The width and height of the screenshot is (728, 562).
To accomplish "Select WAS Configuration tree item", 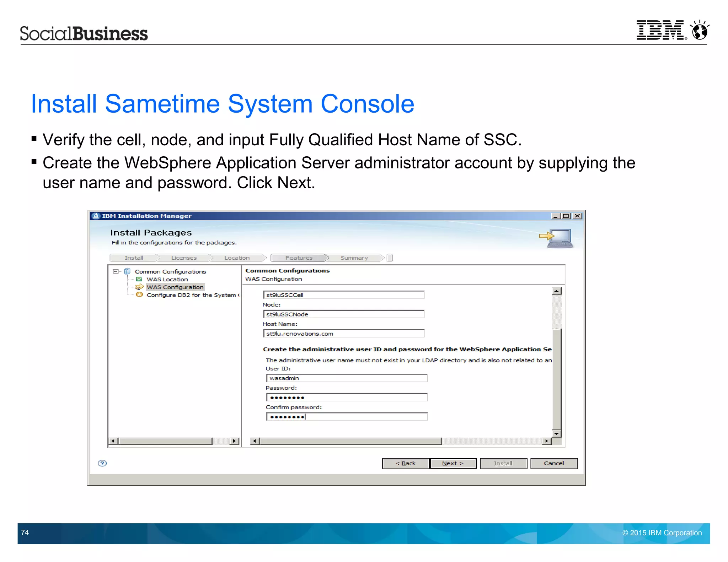I will (175, 287).
